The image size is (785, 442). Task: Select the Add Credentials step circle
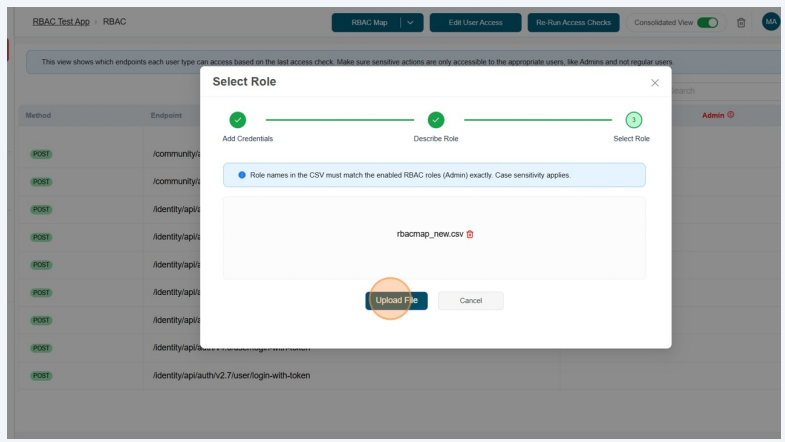click(x=238, y=120)
